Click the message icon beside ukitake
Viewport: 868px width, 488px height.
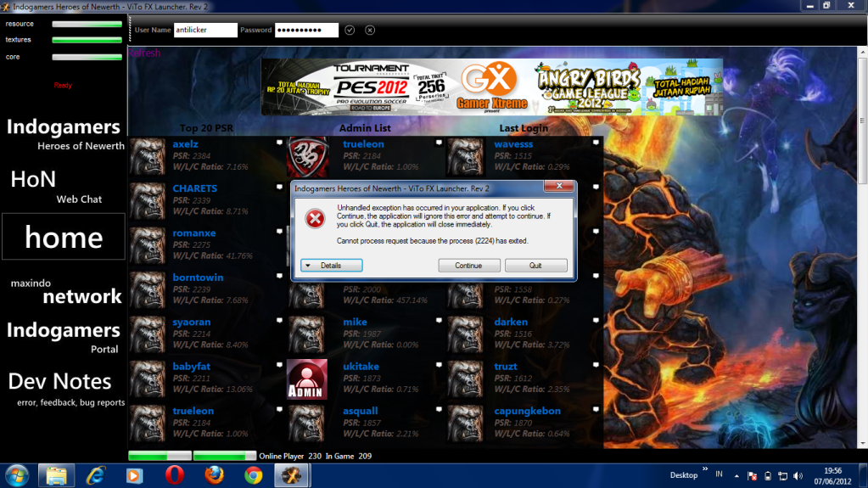tap(439, 365)
